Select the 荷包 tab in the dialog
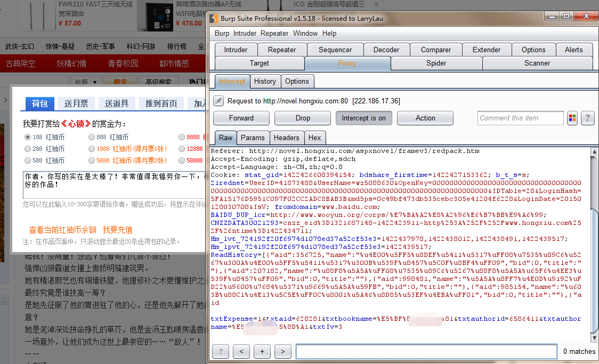The width and height of the screenshot is (599, 364). [x=40, y=103]
